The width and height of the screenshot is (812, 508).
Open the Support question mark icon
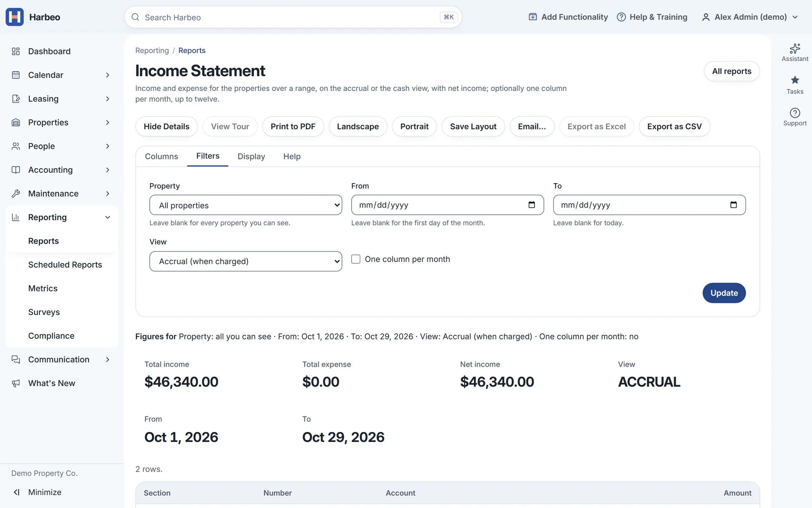(795, 113)
